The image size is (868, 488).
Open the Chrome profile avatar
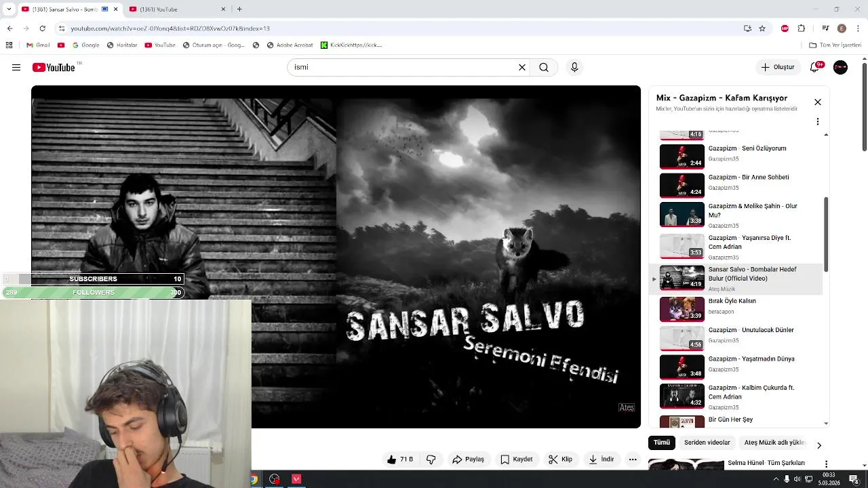pyautogui.click(x=842, y=28)
